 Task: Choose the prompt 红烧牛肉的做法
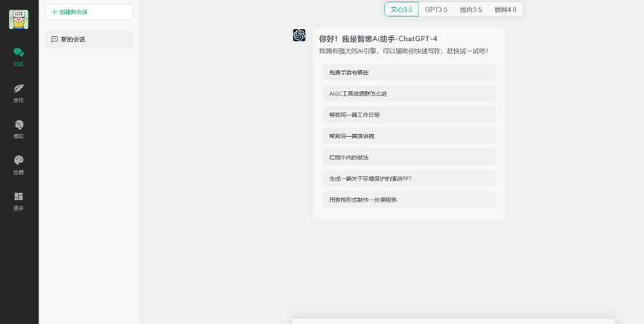pyautogui.click(x=409, y=157)
